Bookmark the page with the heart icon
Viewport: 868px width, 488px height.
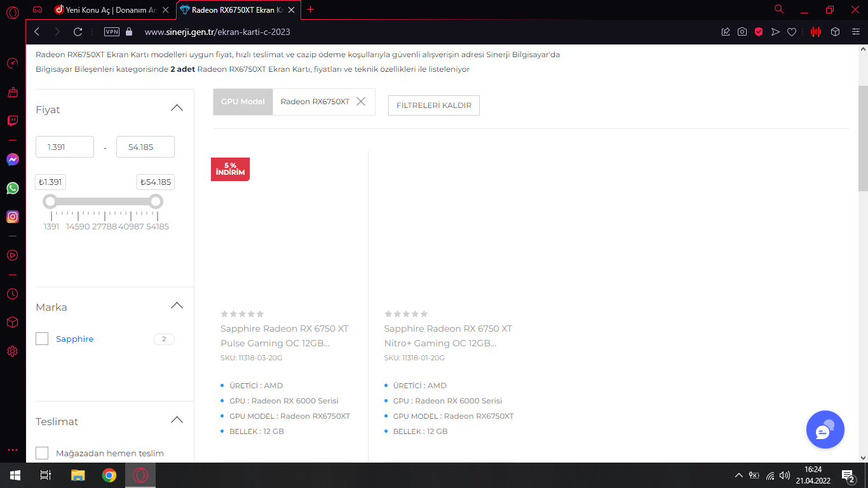pos(792,32)
